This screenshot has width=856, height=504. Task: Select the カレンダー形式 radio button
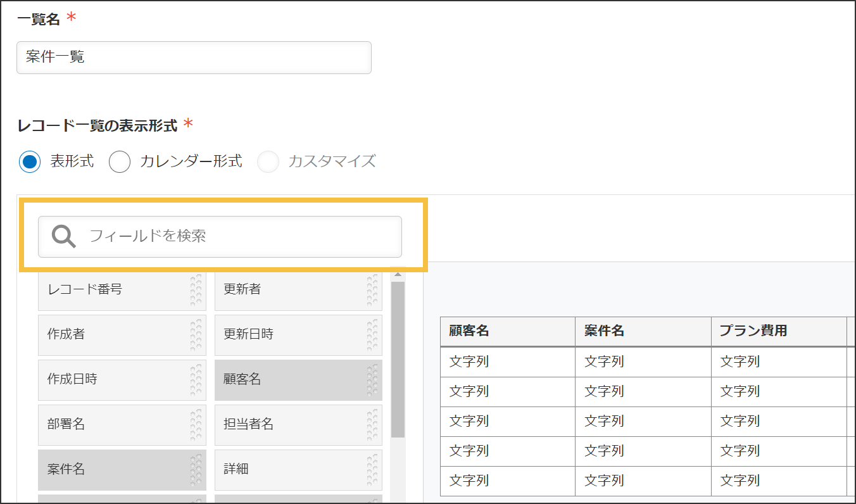point(120,161)
